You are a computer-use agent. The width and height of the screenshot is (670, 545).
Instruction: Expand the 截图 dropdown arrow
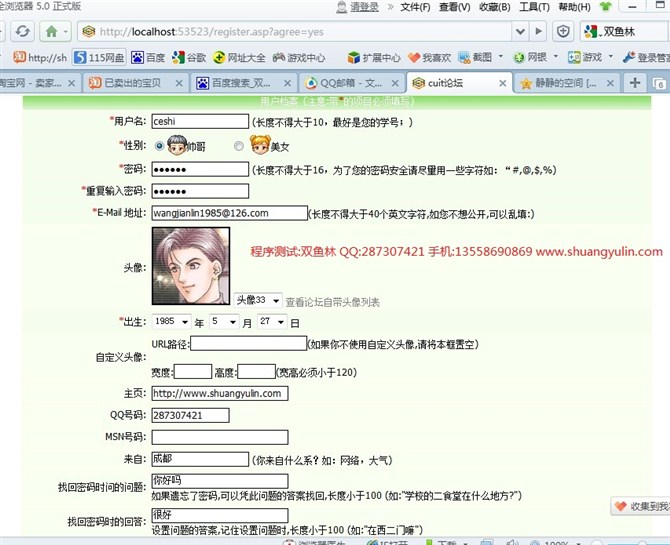501,56
